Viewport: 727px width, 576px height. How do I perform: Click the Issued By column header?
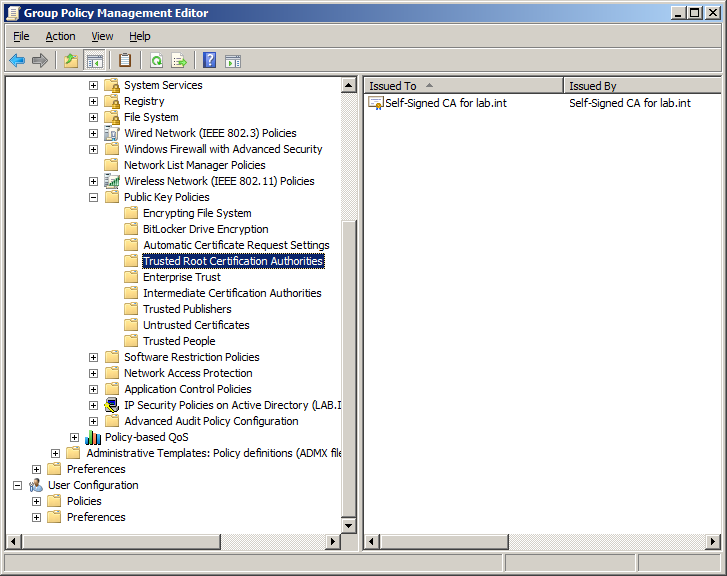(640, 86)
